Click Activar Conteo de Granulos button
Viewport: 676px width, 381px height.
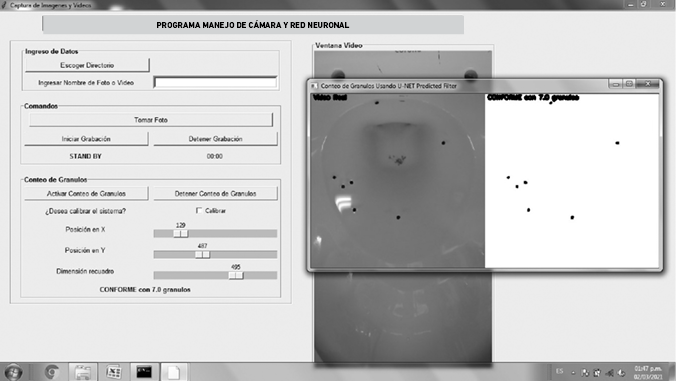86,194
